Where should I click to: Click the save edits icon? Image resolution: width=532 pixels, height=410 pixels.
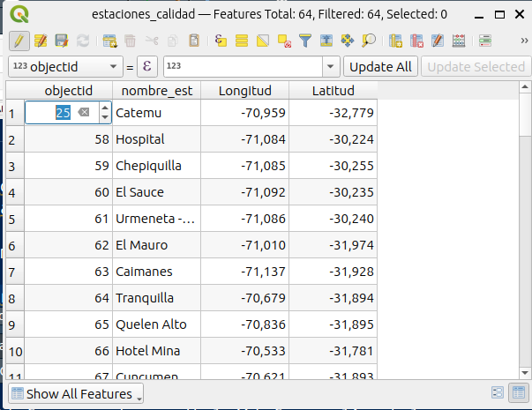pyautogui.click(x=61, y=41)
